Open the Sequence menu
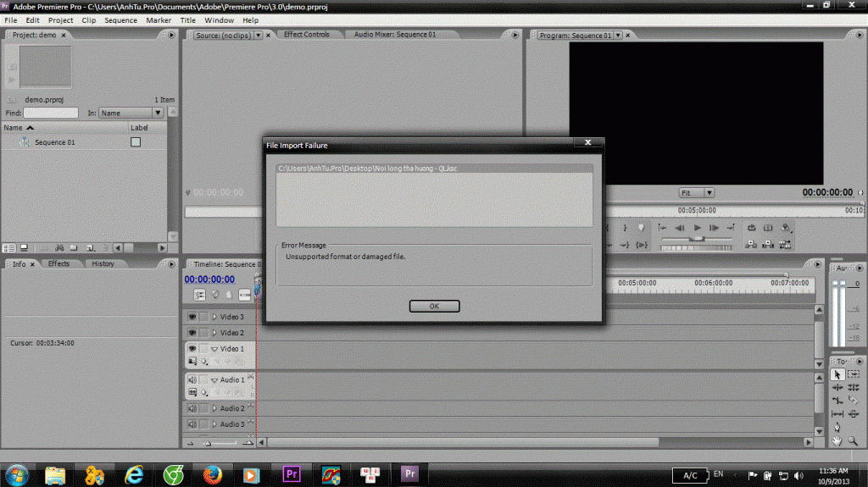Viewport: 868px width, 487px height. point(120,19)
